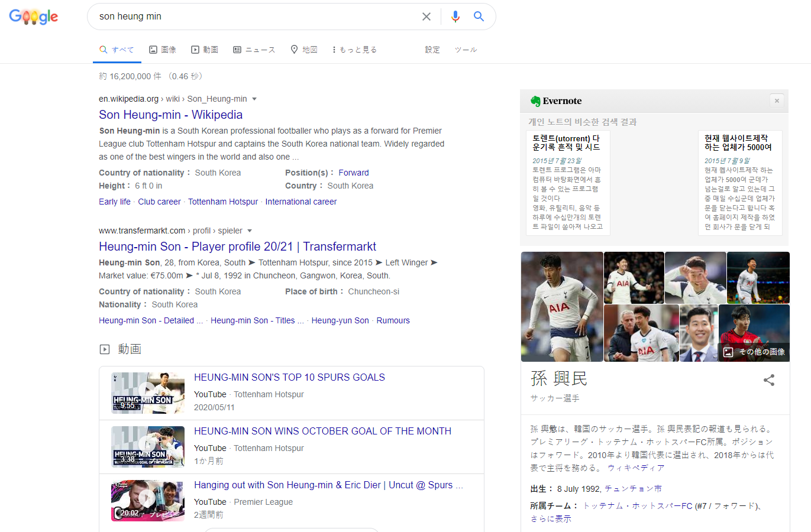811x532 pixels.
Task: Play the 'Hanging out' video thumbnail
Action: point(148,500)
